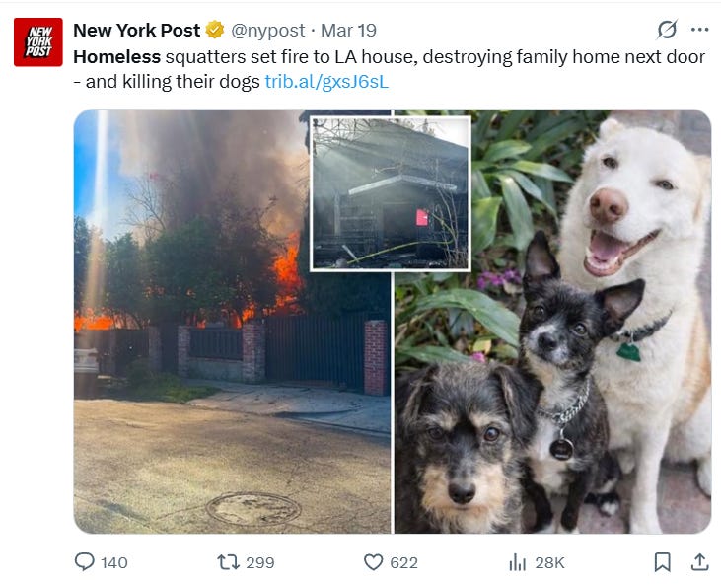Open the Grok explain-post slashed-circle icon
Image resolution: width=721 pixels, height=588 pixels.
tap(667, 30)
